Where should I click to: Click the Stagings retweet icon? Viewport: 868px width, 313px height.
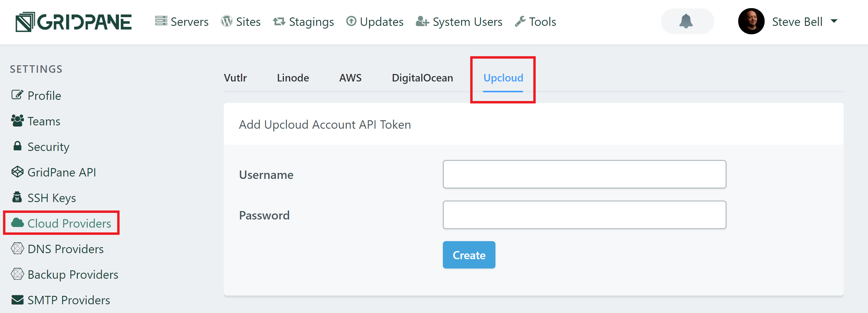279,21
